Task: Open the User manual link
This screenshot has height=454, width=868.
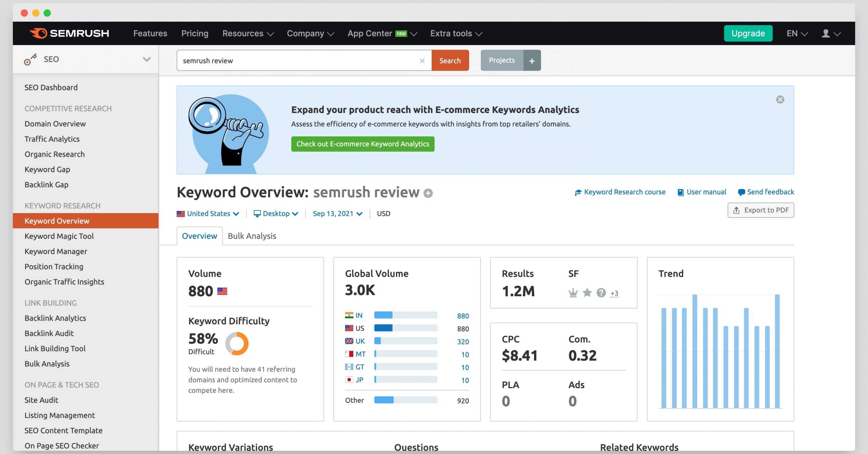Action: click(702, 192)
